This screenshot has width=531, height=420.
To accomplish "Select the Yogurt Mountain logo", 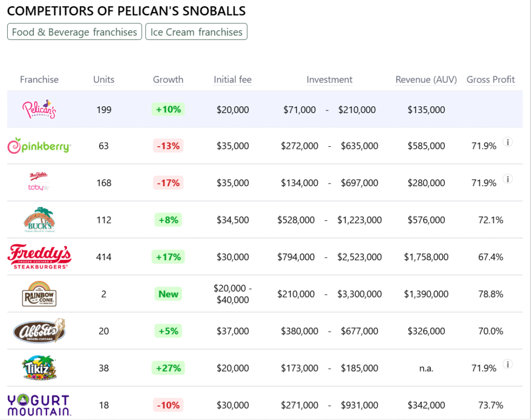I will click(x=39, y=405).
